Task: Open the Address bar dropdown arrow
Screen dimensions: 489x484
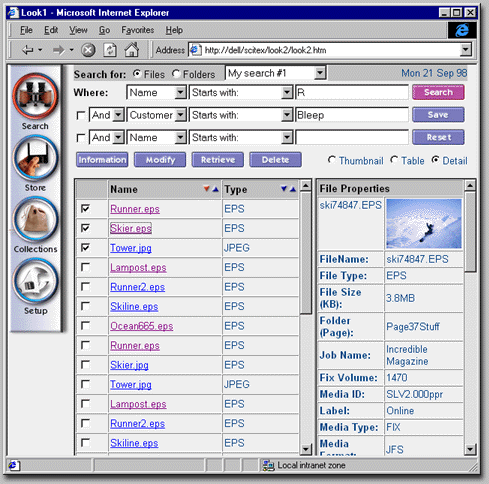Action: click(466, 50)
